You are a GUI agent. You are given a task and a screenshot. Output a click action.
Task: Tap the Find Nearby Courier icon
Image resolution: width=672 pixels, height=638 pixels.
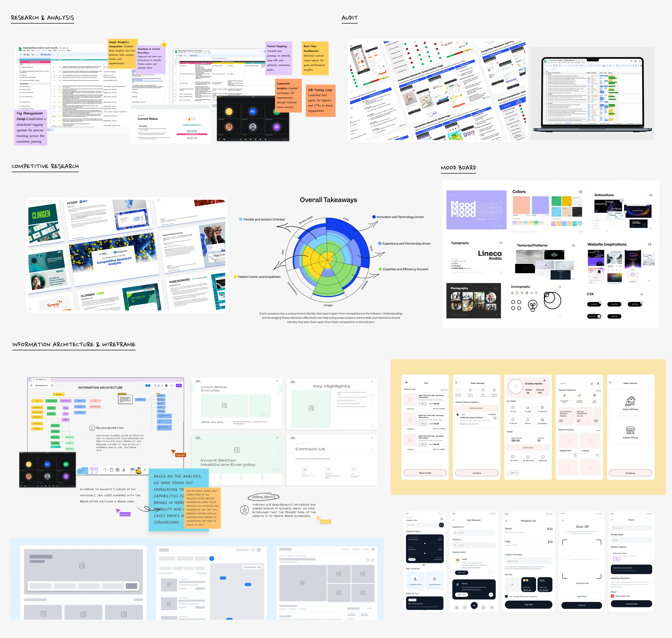[415, 579]
